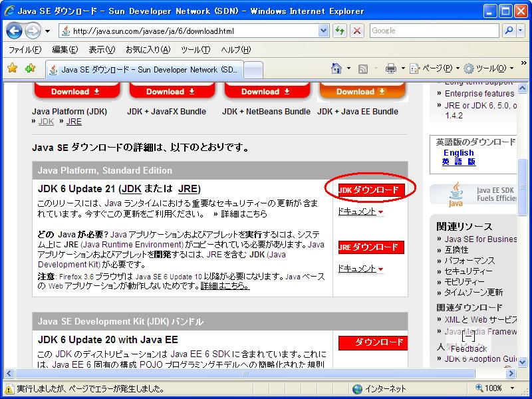Click the vertical scrollbar up arrow
The height and width of the screenshot is (399, 532).
[523, 87]
